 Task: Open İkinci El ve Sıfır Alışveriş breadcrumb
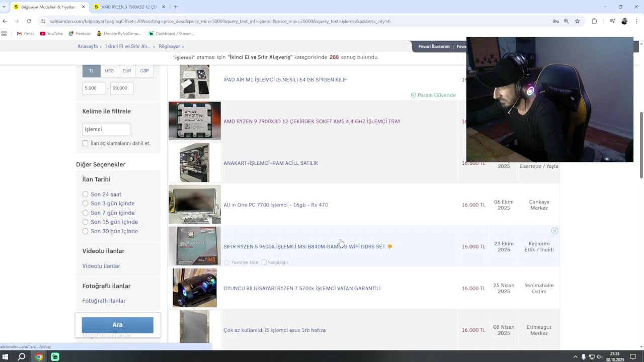click(128, 46)
